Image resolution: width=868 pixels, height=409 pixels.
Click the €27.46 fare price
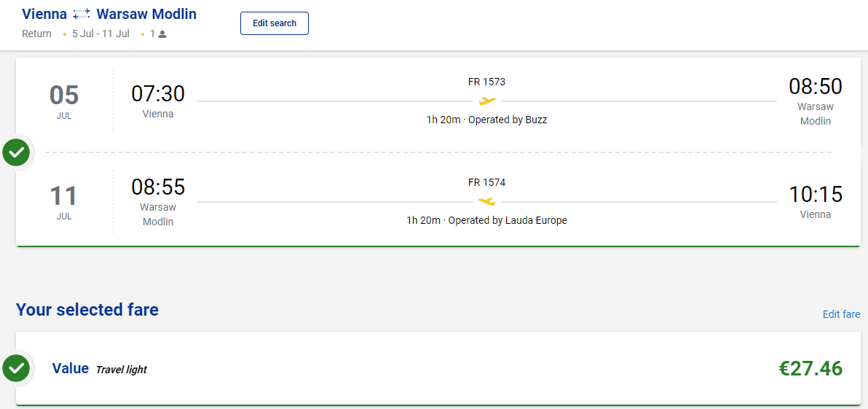click(x=810, y=368)
